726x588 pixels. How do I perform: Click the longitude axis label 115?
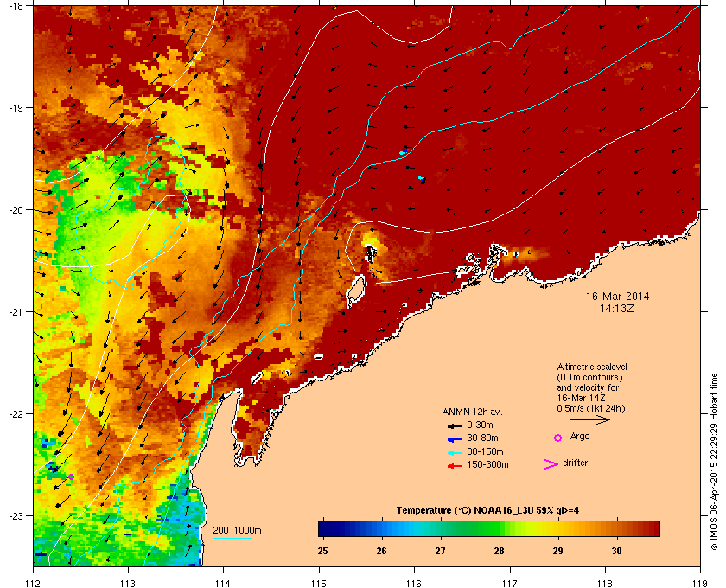(x=319, y=584)
